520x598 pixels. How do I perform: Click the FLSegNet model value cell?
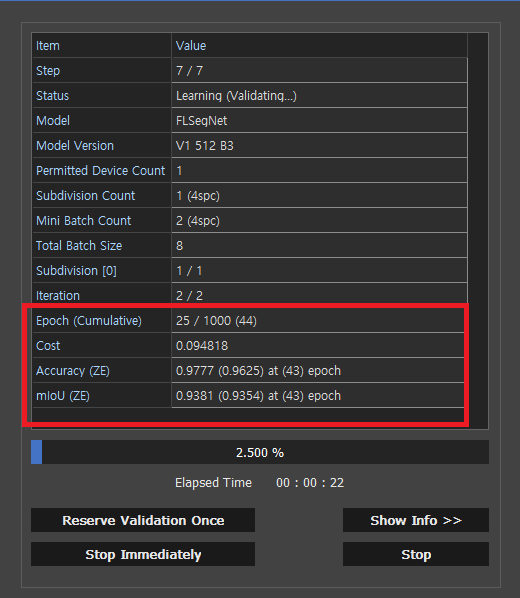coord(319,121)
